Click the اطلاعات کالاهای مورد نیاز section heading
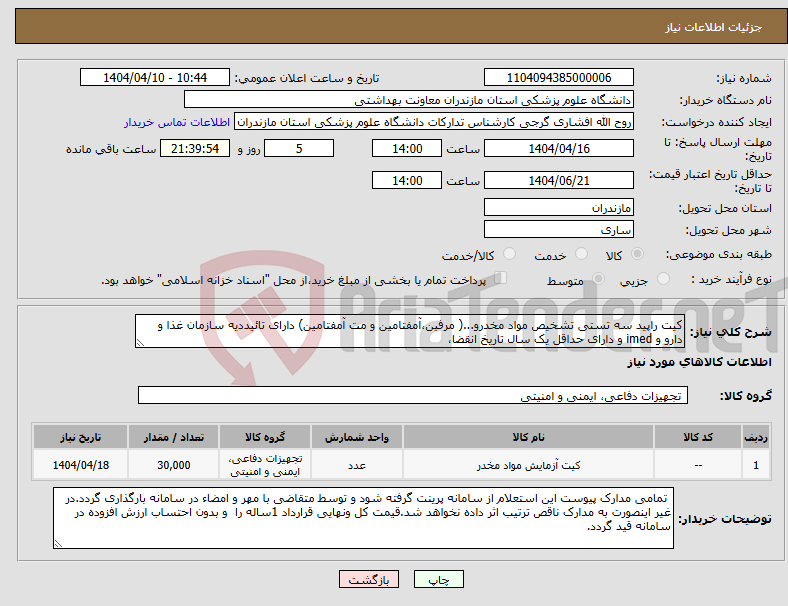Viewport: 788px width, 606px height. [x=699, y=362]
